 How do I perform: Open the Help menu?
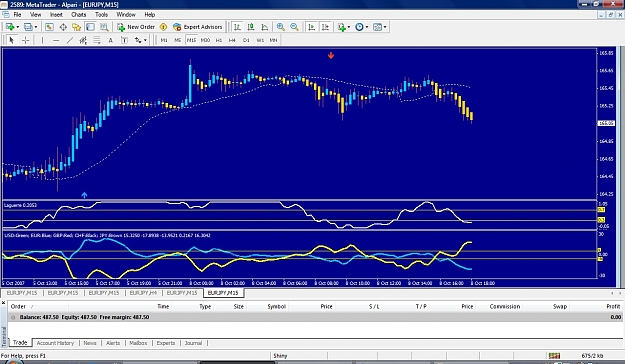click(149, 14)
